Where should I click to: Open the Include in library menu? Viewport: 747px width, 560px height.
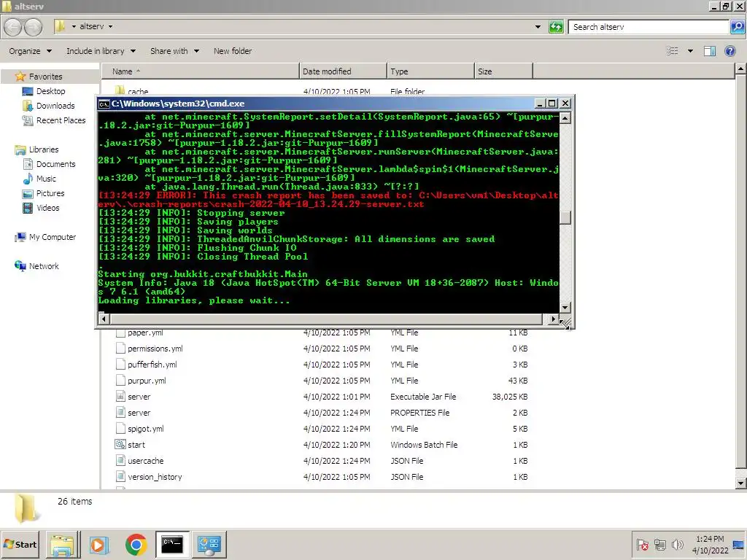tap(101, 51)
